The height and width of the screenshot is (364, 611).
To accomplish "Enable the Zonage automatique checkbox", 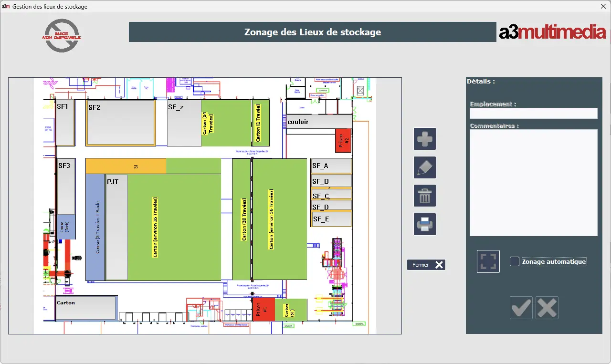I will point(515,261).
